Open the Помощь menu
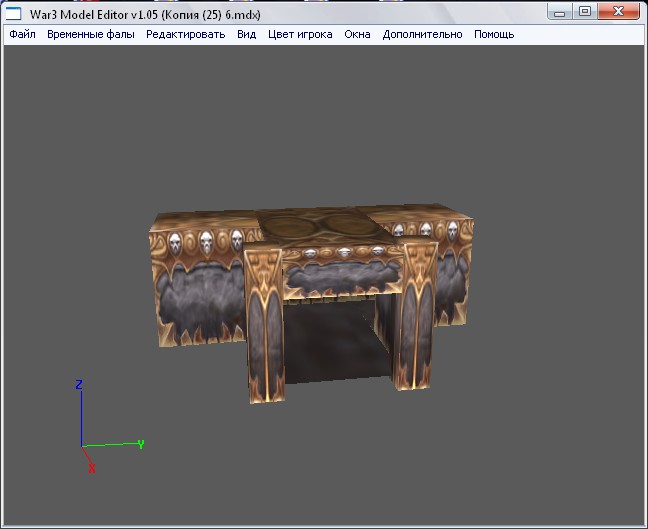Screen dimensions: 648x529 [x=494, y=34]
